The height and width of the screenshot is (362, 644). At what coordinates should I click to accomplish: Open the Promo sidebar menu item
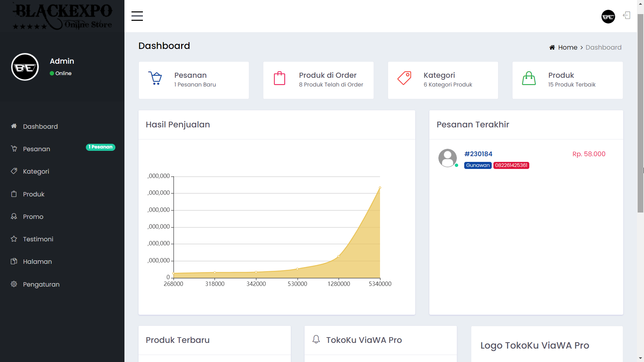pos(33,217)
